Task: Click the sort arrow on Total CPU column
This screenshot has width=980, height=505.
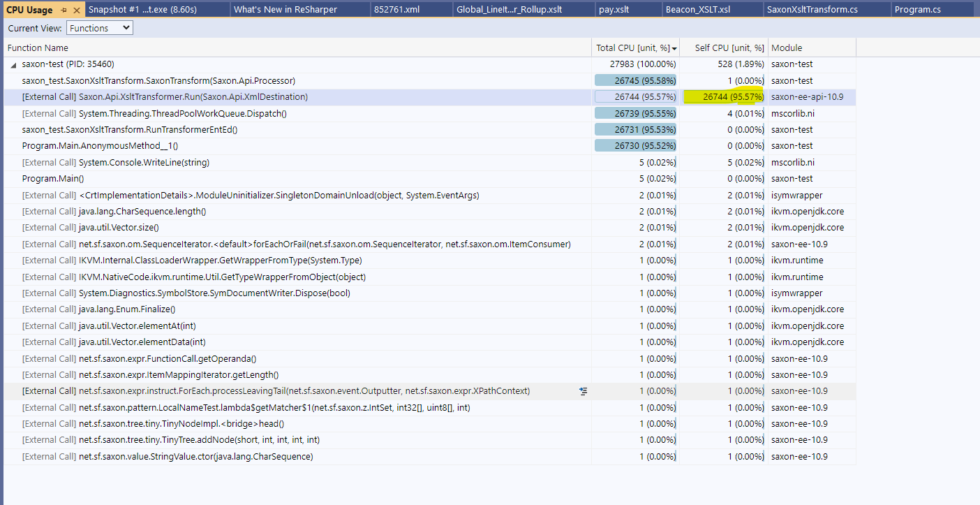Action: tap(674, 48)
